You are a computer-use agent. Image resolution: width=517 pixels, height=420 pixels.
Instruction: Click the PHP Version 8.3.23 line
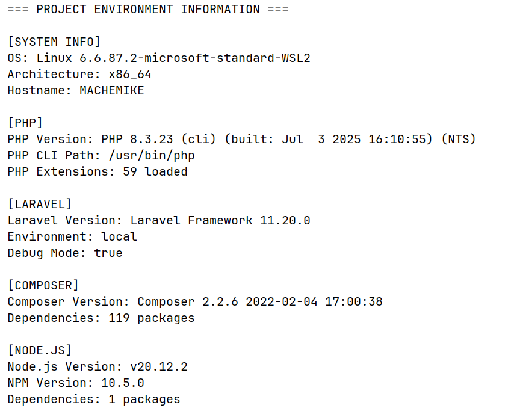[x=242, y=139]
